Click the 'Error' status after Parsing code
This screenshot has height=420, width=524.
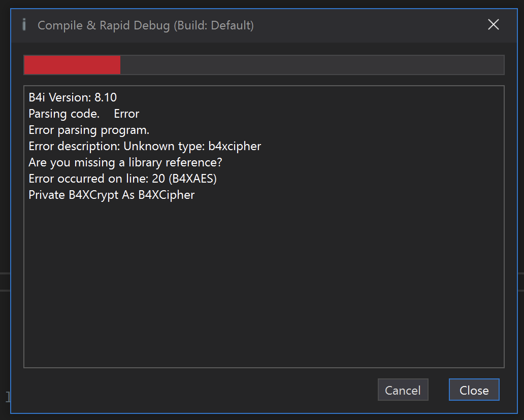126,114
